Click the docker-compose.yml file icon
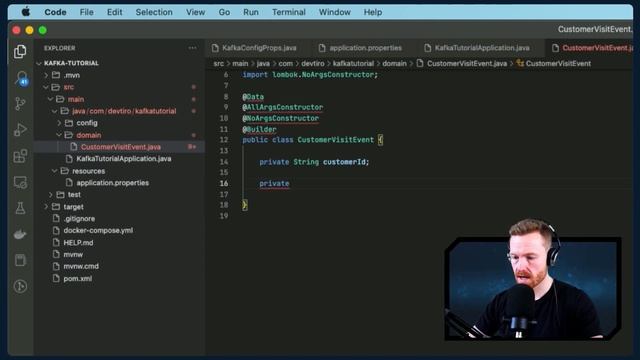Screen dimensions: 640x360 click(x=56, y=230)
